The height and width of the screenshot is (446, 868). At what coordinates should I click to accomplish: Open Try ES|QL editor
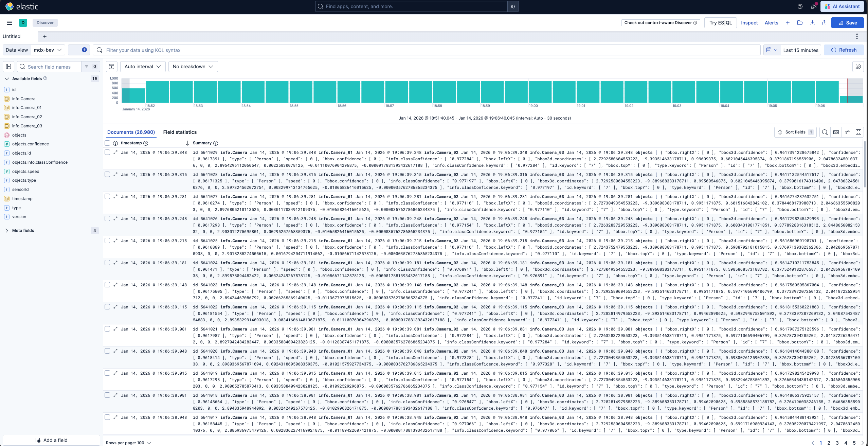point(720,23)
